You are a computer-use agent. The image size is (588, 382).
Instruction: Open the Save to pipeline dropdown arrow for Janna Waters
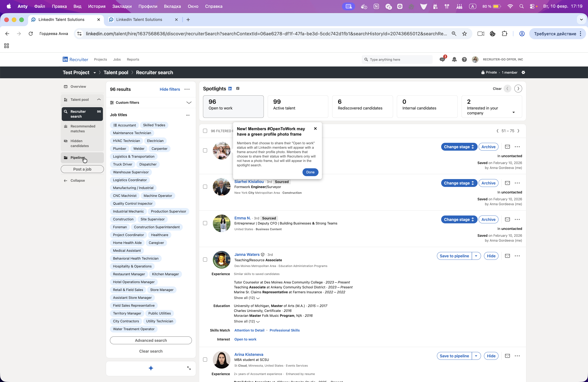click(476, 256)
